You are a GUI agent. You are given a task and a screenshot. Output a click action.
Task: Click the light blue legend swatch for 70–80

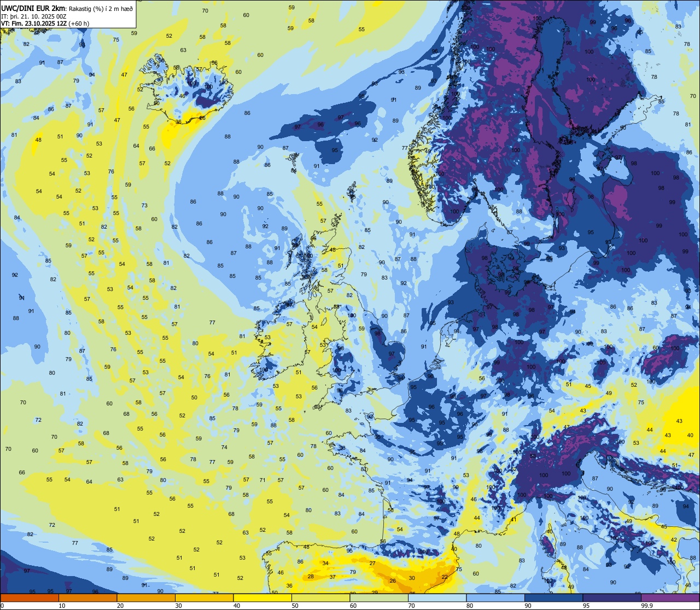pyautogui.click(x=437, y=598)
